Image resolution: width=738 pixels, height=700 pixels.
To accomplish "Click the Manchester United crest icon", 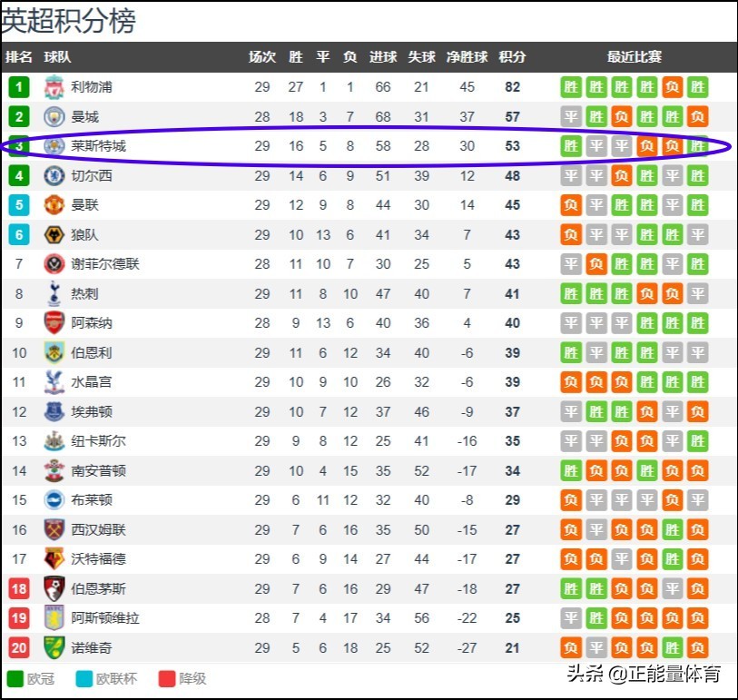I will 54,205.
